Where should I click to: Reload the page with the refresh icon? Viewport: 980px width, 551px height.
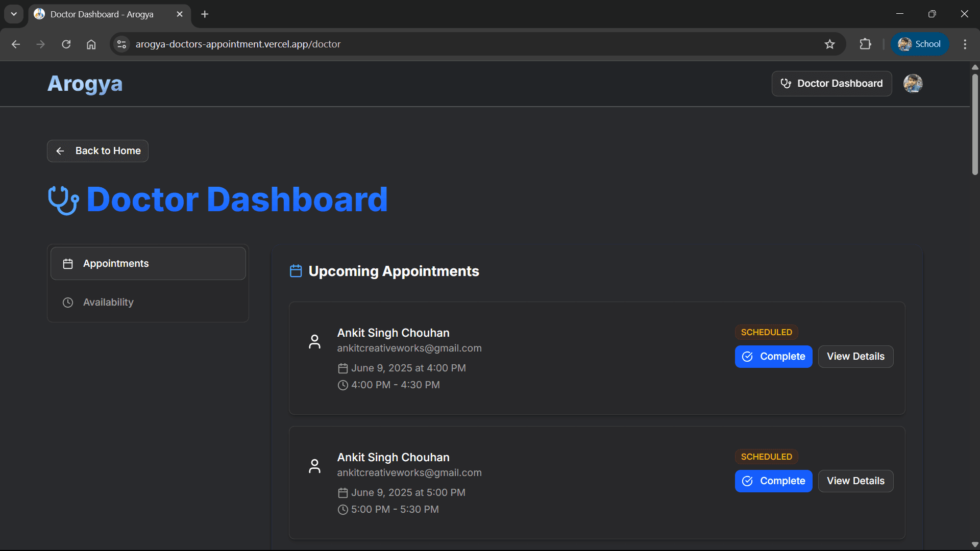point(66,44)
